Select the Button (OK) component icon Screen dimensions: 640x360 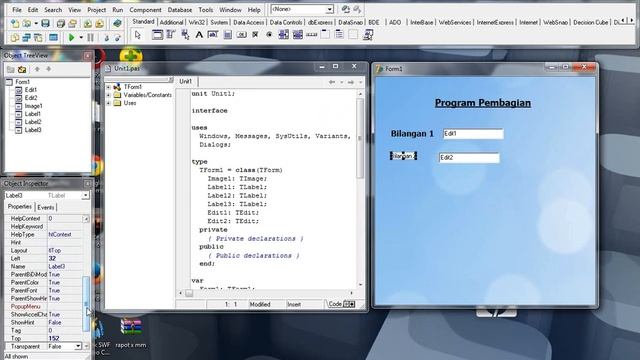pos(241,35)
